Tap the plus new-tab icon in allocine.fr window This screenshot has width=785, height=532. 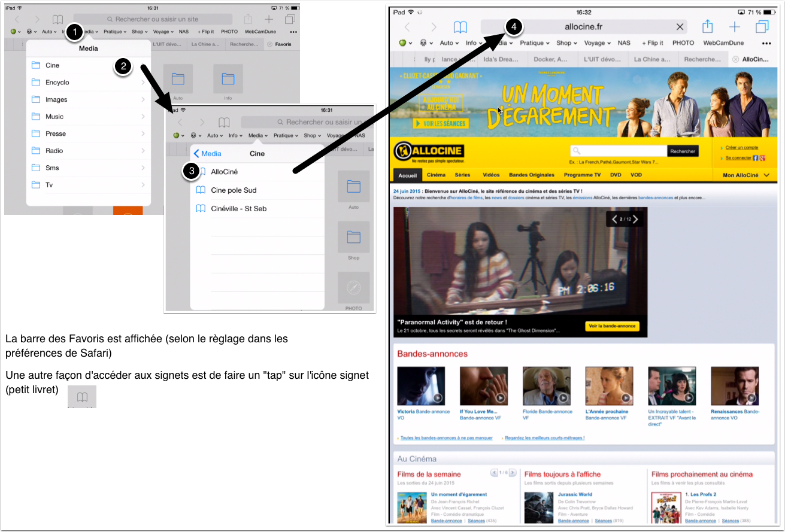[735, 27]
